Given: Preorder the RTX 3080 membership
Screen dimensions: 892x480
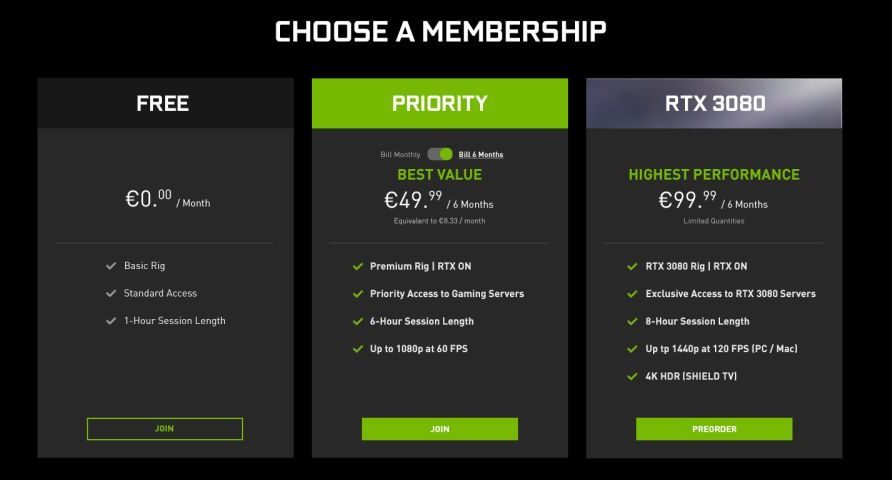Looking at the screenshot, I should (x=714, y=429).
